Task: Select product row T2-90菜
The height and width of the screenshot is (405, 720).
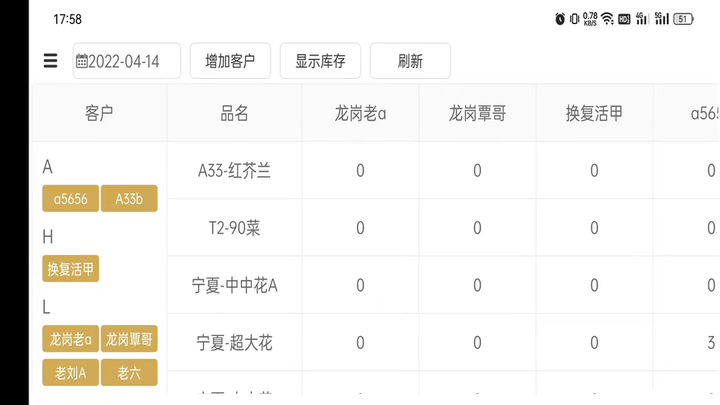Action: point(234,228)
